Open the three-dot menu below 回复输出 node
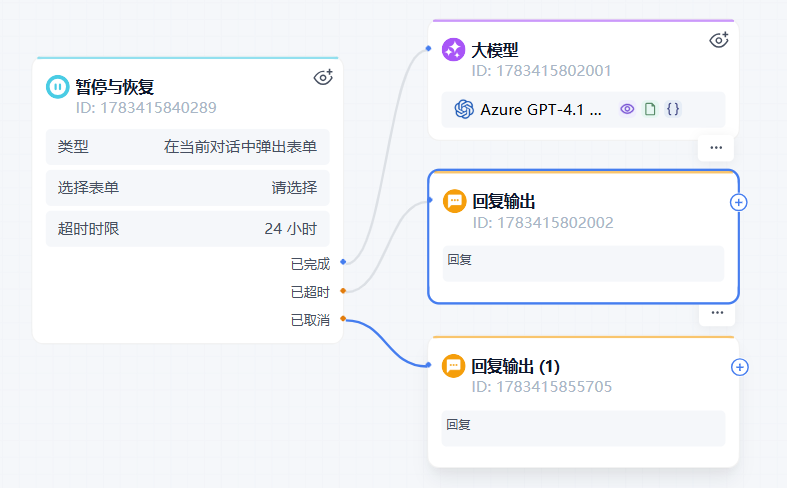Image resolution: width=787 pixels, height=488 pixels. coord(717,313)
